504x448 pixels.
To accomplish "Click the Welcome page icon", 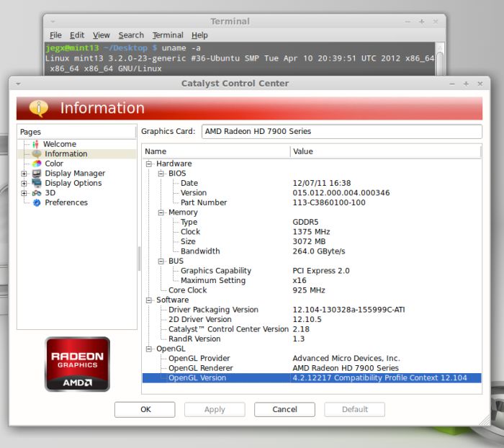I will point(35,144).
